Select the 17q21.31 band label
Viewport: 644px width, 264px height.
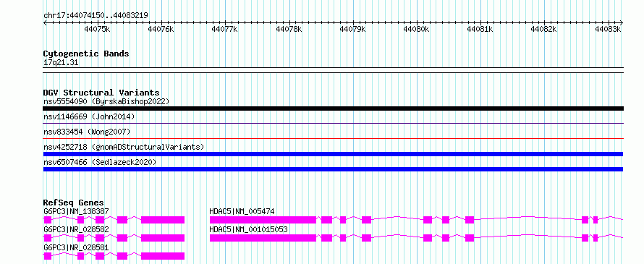(61, 63)
